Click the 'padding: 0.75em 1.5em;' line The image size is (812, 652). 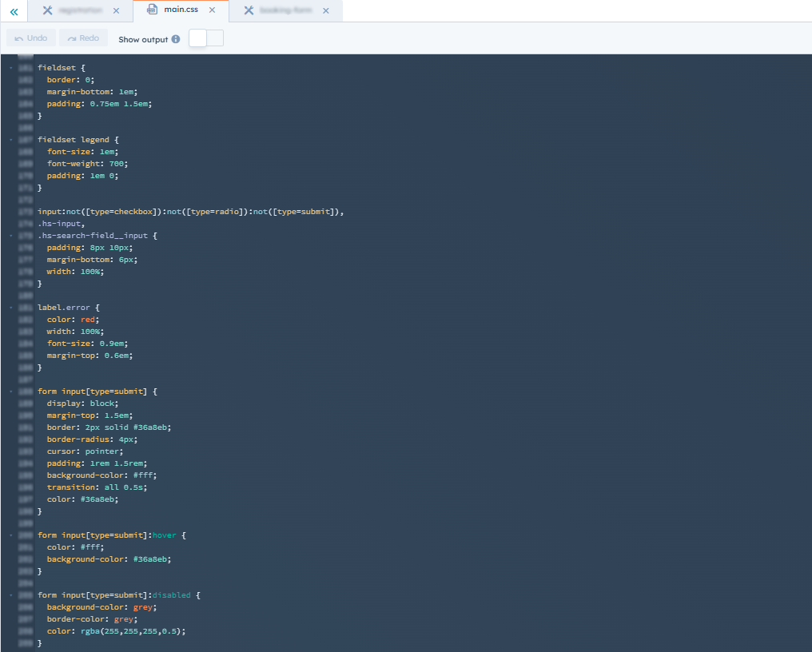point(99,104)
